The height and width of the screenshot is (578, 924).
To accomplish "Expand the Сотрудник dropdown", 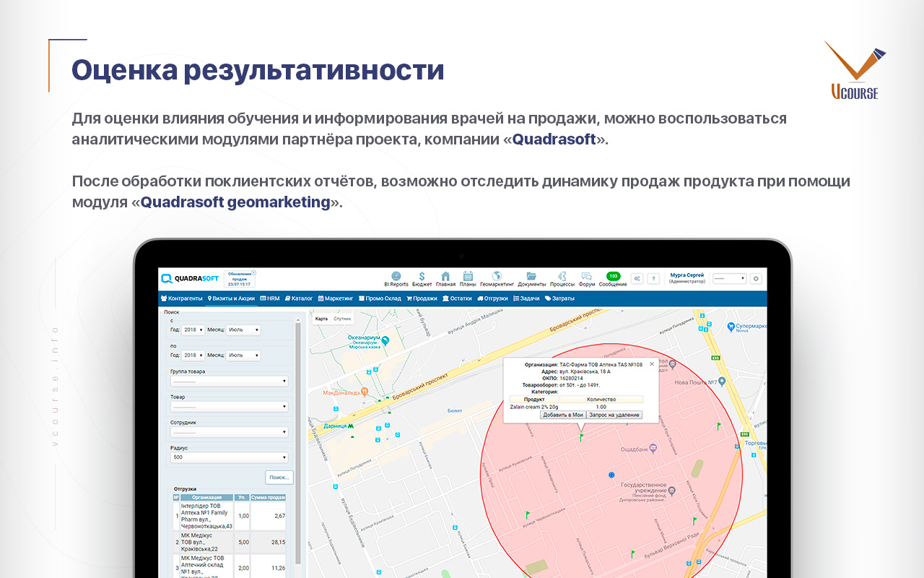I will [x=229, y=432].
